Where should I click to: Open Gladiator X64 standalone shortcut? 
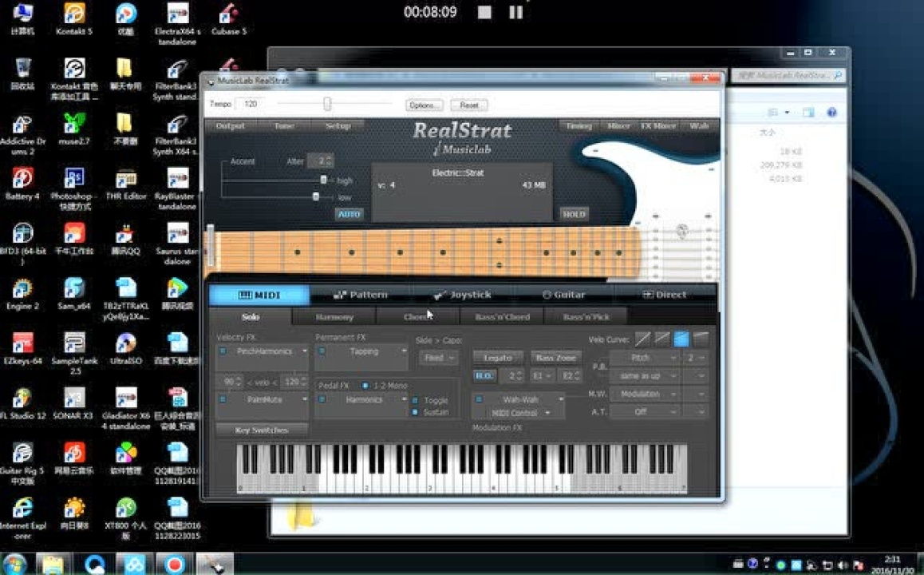pos(125,409)
